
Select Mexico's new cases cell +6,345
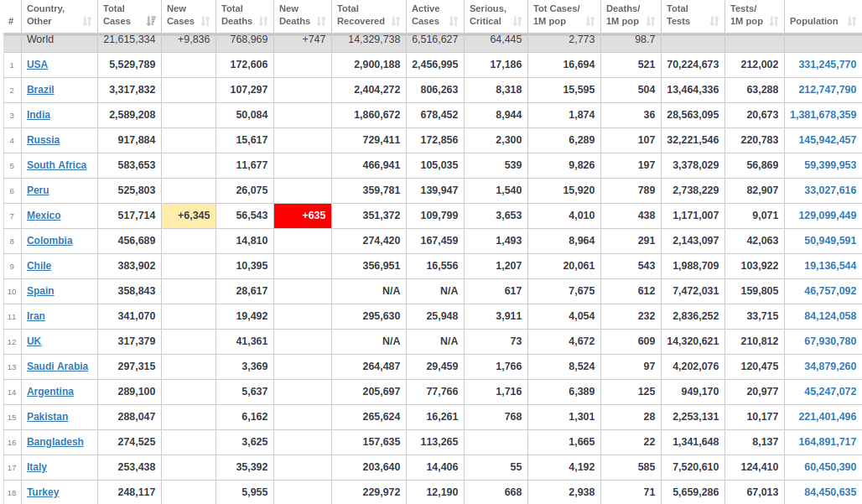coord(189,216)
